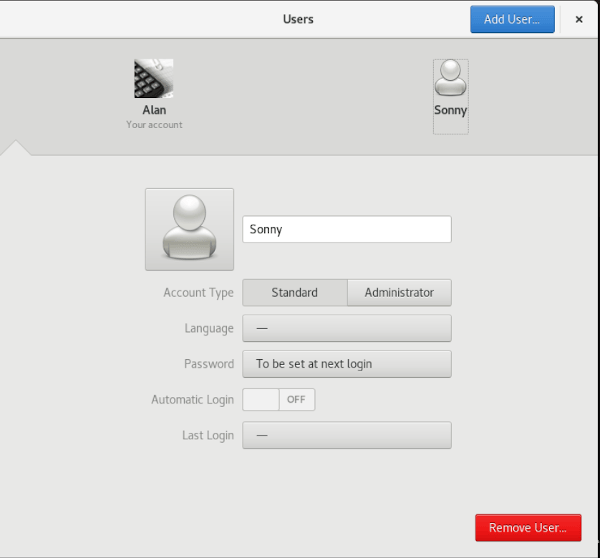Click the full name field containing Sonny
Image resolution: width=600 pixels, height=558 pixels.
click(347, 229)
